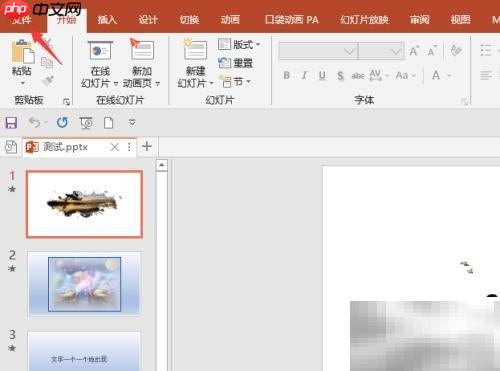Image resolution: width=500 pixels, height=371 pixels.
Task: Click the 重置 reset slide icon
Action: 224,62
